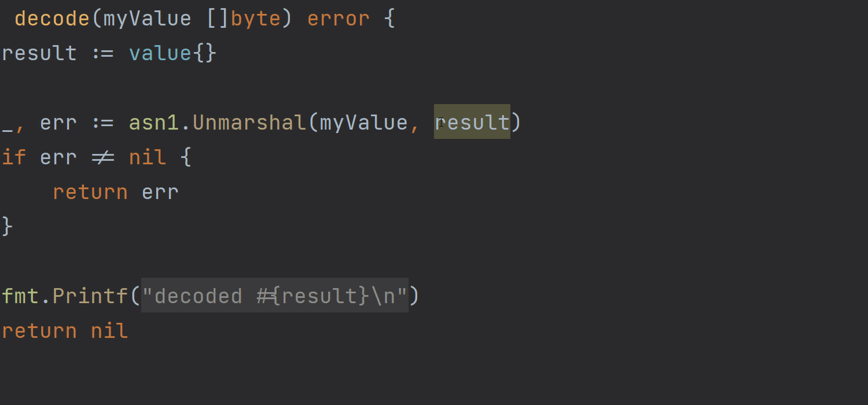Click the highlighted result argument in Unmarshal
Image resolution: width=868 pixels, height=405 pixels.
[472, 122]
